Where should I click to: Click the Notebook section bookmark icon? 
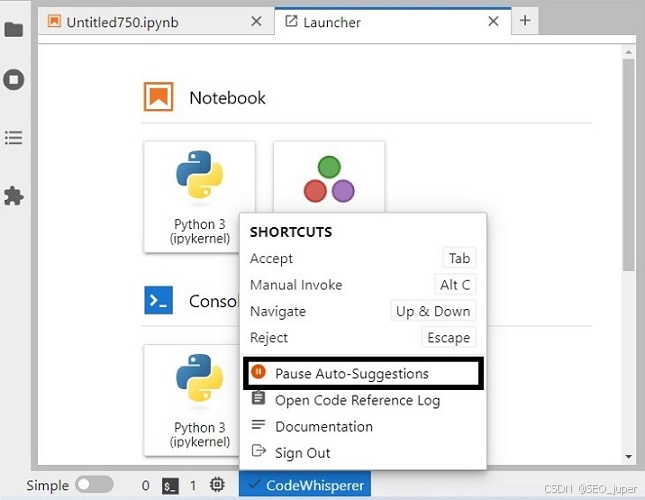(158, 97)
